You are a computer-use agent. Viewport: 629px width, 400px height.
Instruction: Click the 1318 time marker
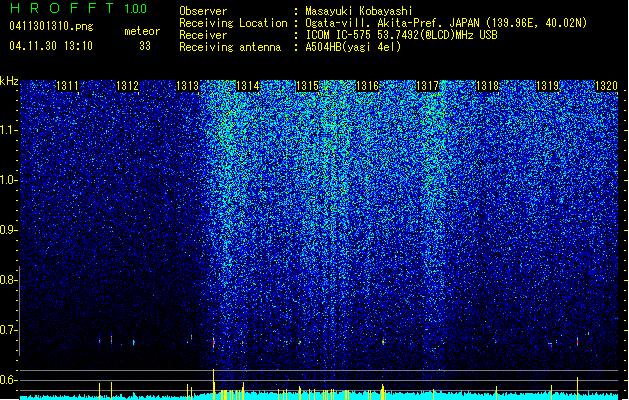click(487, 86)
